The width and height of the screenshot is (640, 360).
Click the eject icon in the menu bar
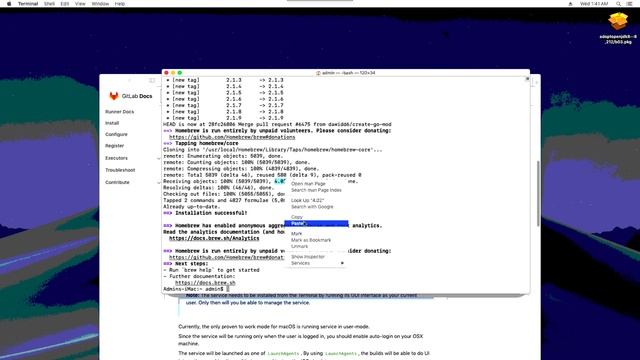click(x=570, y=4)
